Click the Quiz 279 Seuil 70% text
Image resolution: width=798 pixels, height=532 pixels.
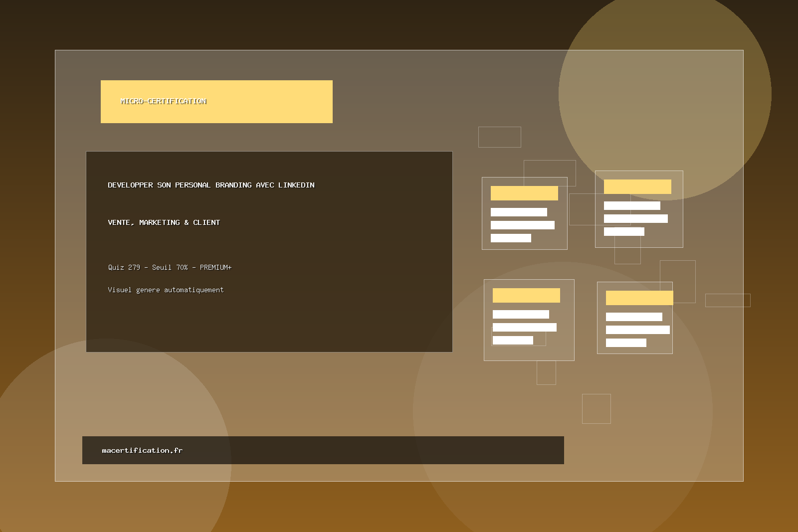point(170,267)
